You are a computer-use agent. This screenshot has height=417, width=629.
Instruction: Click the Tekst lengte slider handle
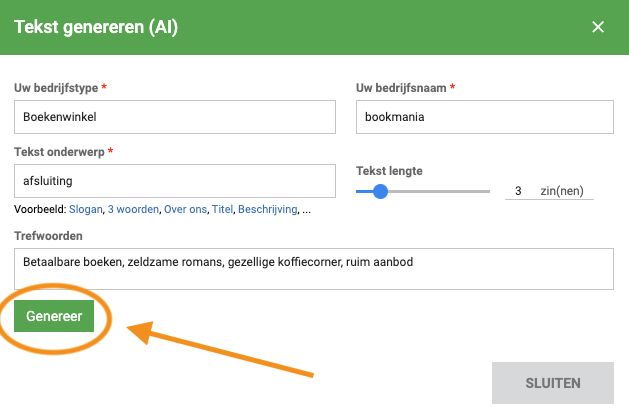coord(380,191)
